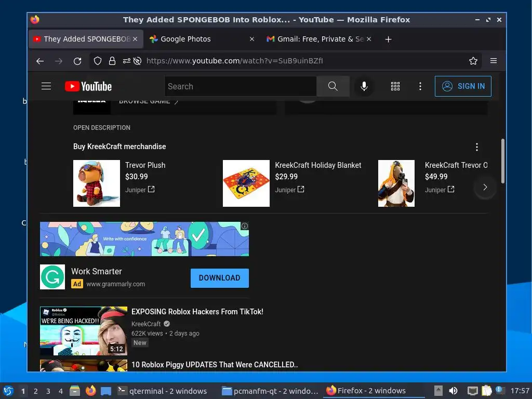Open qterminal taskbar window group

[162, 391]
